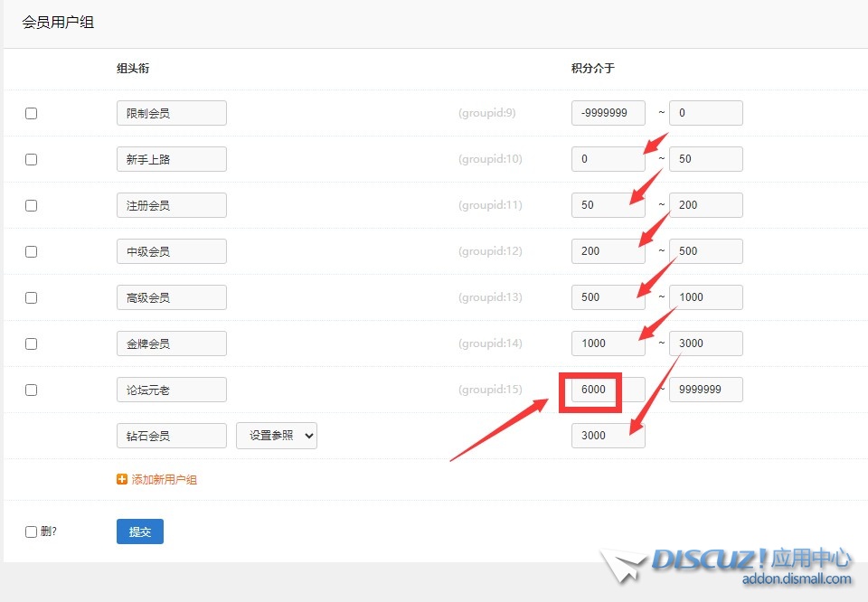868x602 pixels.
Task: Check the box for 金牌会员 row
Action: pos(31,343)
